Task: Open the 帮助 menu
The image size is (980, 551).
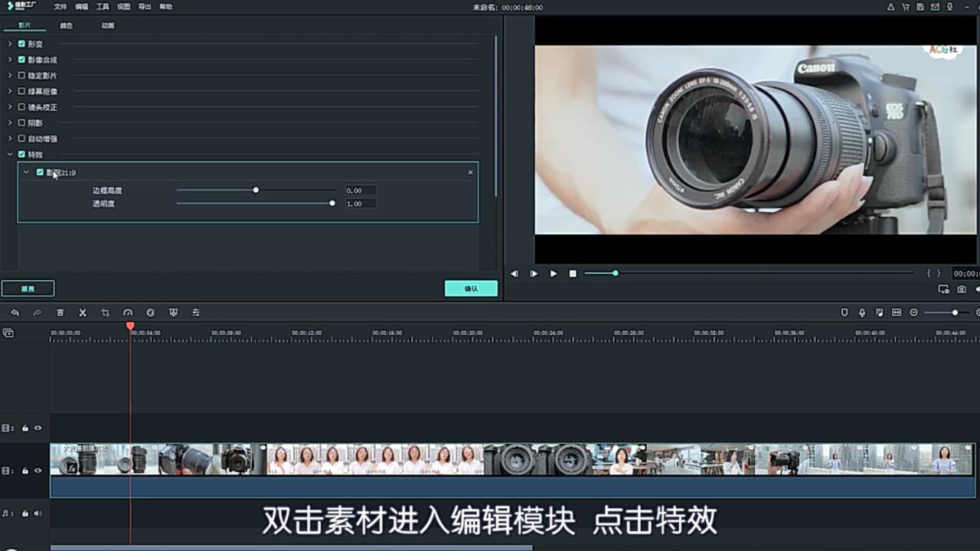Action: (166, 7)
